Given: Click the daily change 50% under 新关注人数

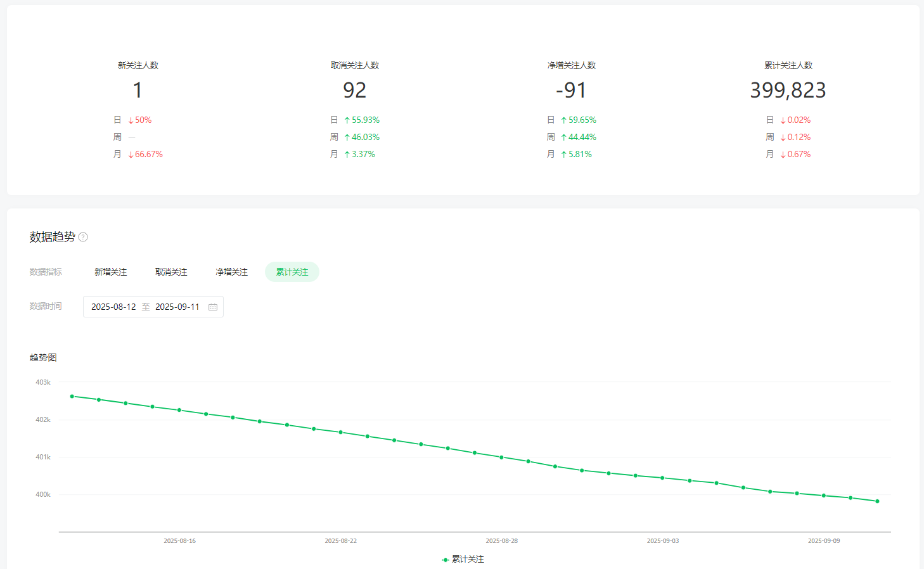Looking at the screenshot, I should click(x=140, y=120).
